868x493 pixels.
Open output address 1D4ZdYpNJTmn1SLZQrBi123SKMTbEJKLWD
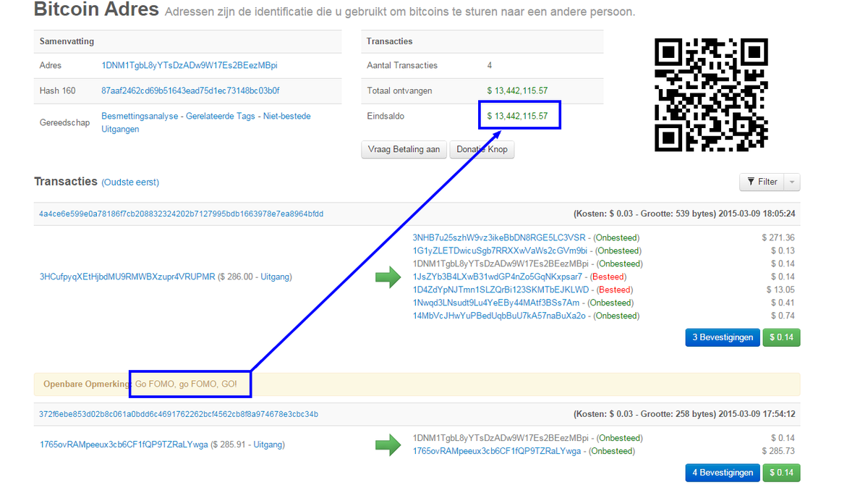pos(501,290)
